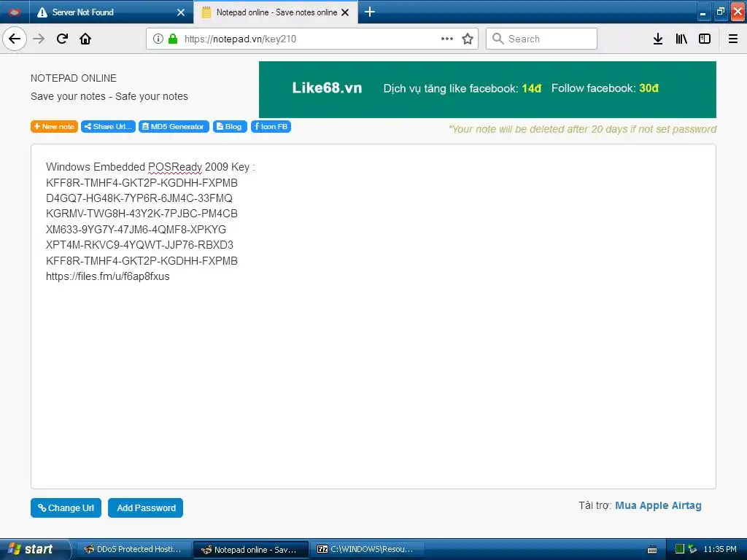Open a new browser tab
Image resolution: width=747 pixels, height=560 pixels.
tap(370, 12)
